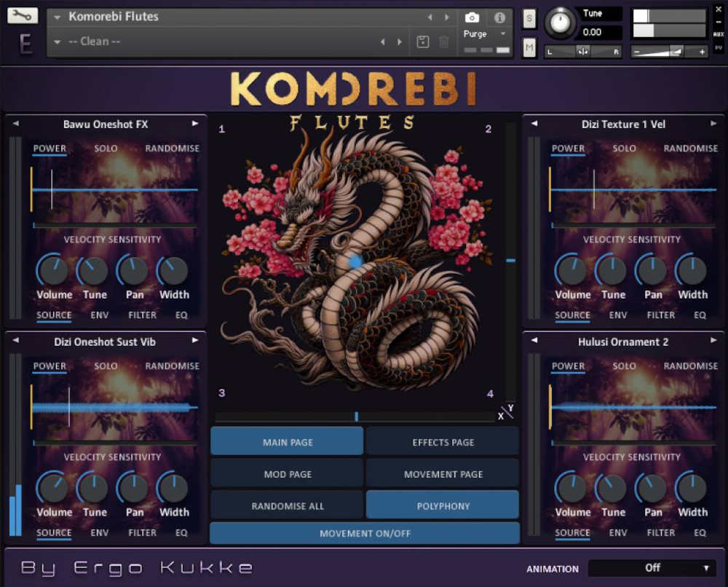The width and height of the screenshot is (728, 587).
Task: Click the trash delete-snapshot icon
Action: (x=445, y=42)
